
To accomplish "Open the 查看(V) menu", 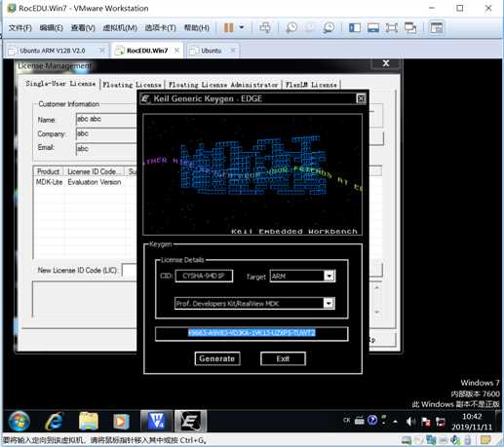I will pyautogui.click(x=83, y=28).
